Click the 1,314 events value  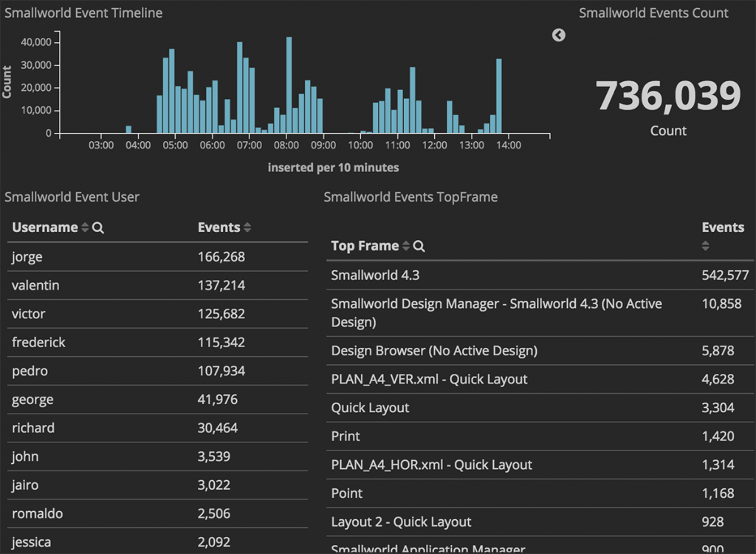tap(718, 465)
